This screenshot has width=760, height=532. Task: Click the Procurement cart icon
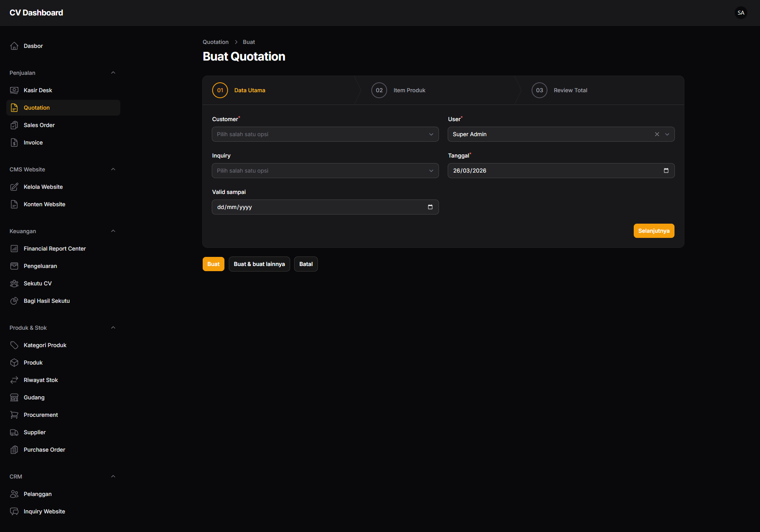pos(14,415)
